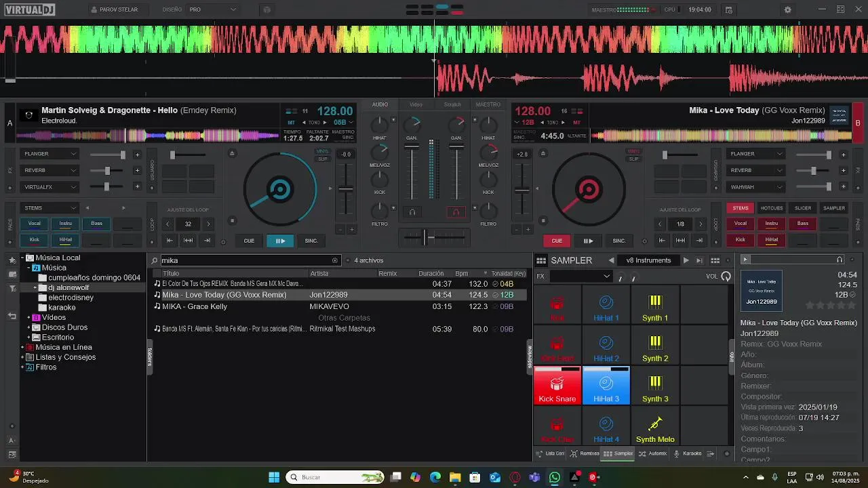Trigger the HiHat 3 sampler pad
This screenshot has width=868, height=488.
tap(606, 386)
